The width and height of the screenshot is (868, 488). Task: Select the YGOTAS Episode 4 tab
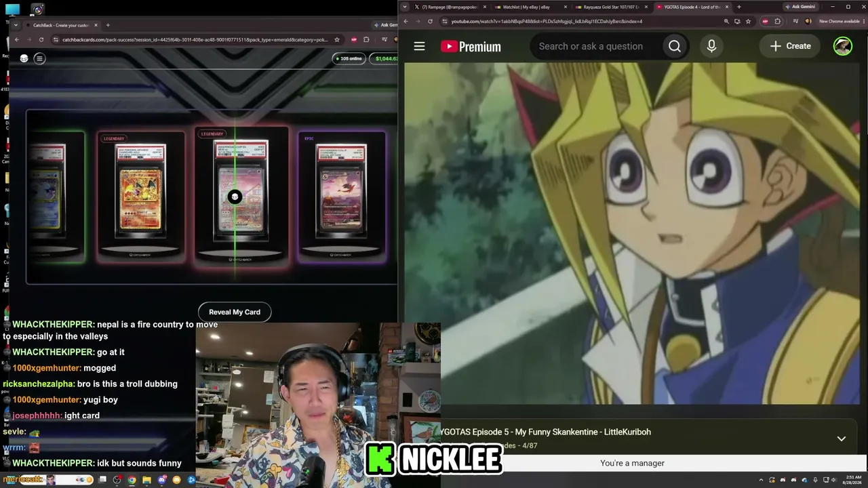click(x=692, y=7)
